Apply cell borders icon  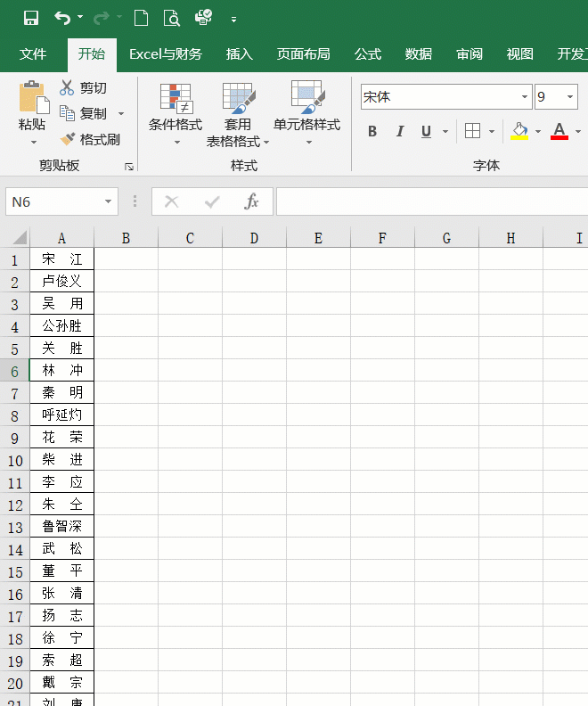click(472, 131)
